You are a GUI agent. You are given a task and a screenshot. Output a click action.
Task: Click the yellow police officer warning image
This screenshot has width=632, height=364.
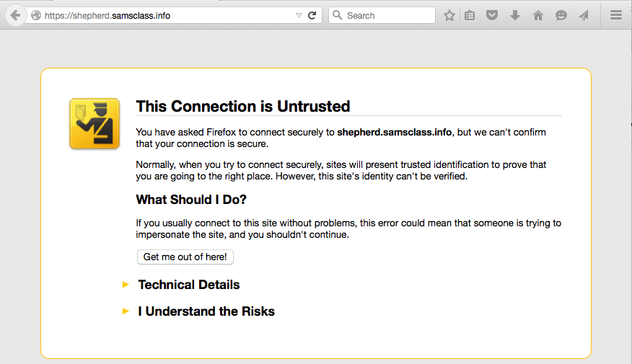pos(95,124)
